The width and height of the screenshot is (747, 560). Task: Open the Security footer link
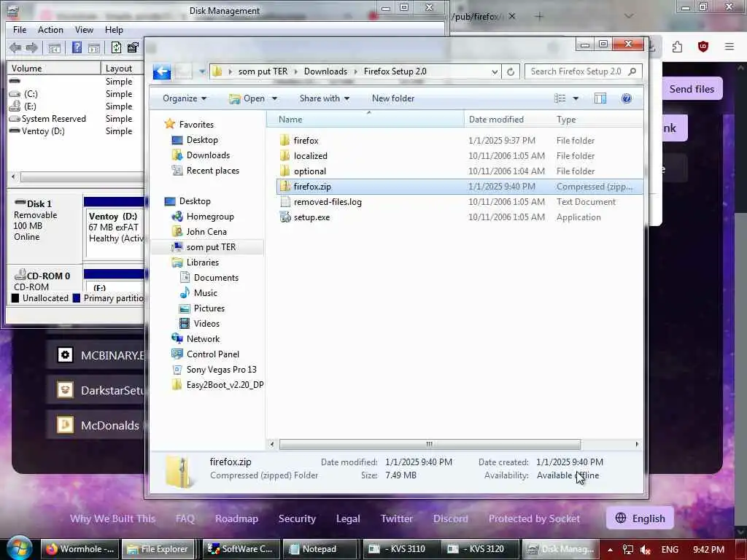(x=297, y=518)
